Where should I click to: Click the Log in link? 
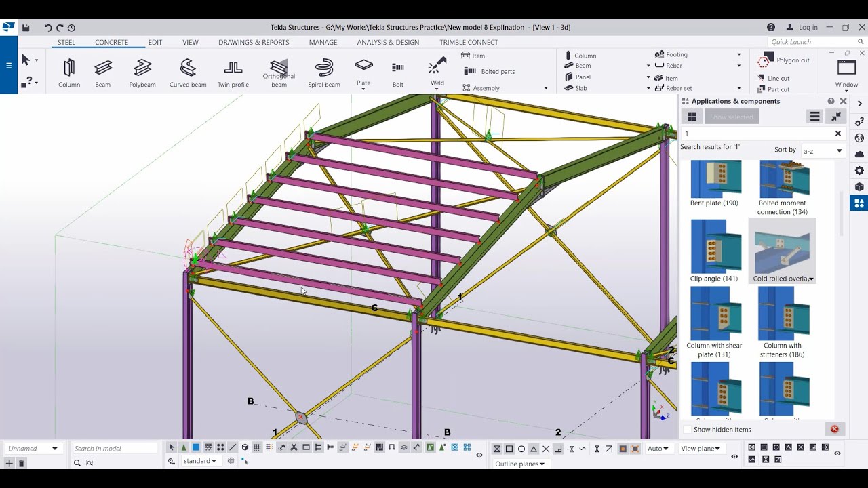point(802,28)
